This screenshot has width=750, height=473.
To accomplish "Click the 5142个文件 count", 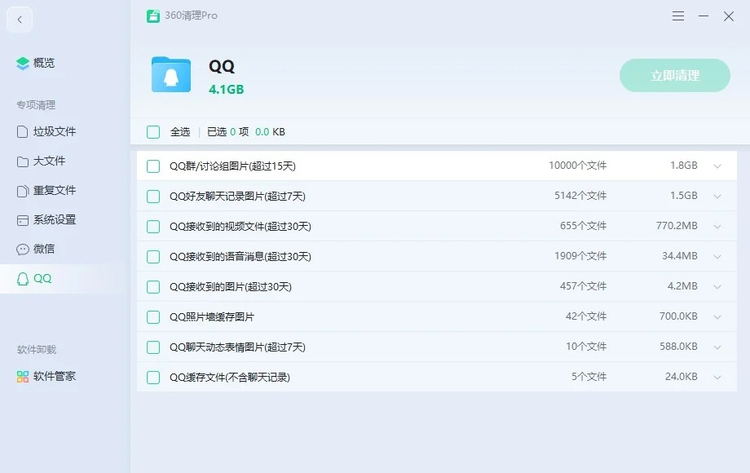I will 580,196.
